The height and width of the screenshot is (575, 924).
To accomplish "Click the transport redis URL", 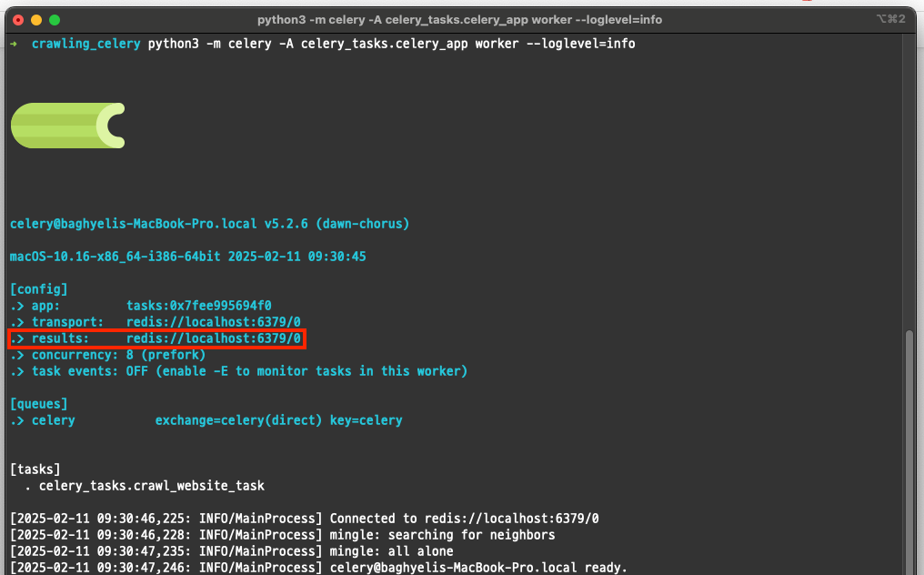I will pos(213,322).
